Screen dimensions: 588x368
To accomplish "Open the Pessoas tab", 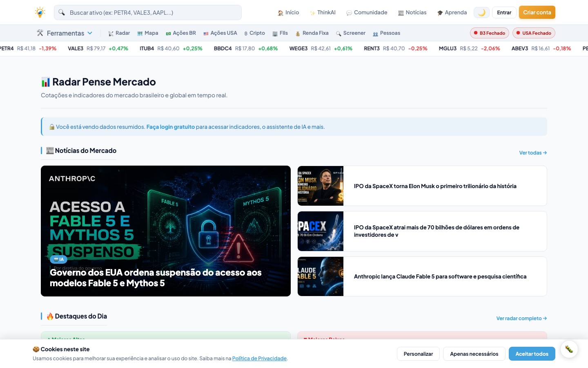I will [386, 33].
